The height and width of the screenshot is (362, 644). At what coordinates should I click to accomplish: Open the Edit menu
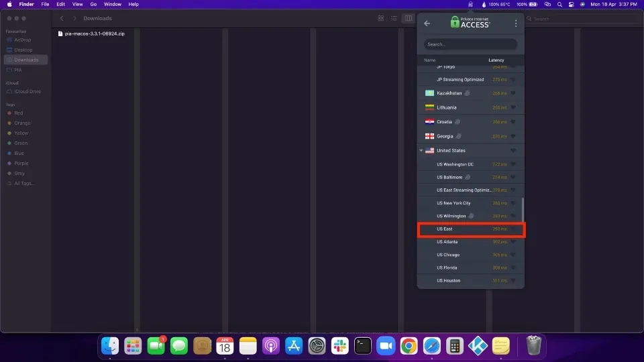click(60, 4)
